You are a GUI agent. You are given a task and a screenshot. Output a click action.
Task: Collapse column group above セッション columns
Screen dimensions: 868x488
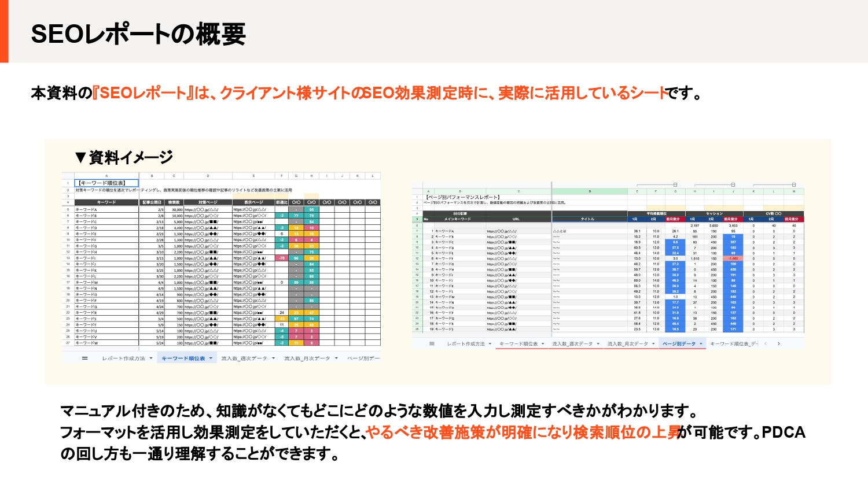point(733,184)
